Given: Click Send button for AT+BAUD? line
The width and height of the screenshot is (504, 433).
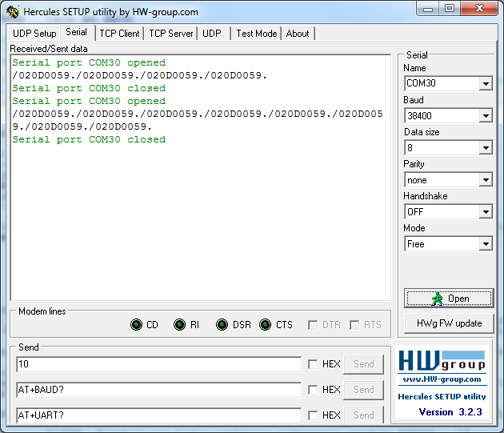Looking at the screenshot, I should click(363, 390).
